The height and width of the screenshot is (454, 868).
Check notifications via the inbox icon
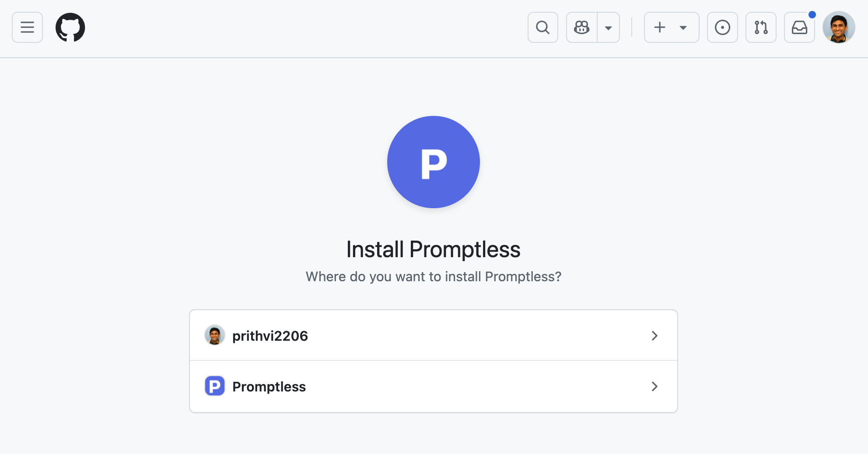799,27
